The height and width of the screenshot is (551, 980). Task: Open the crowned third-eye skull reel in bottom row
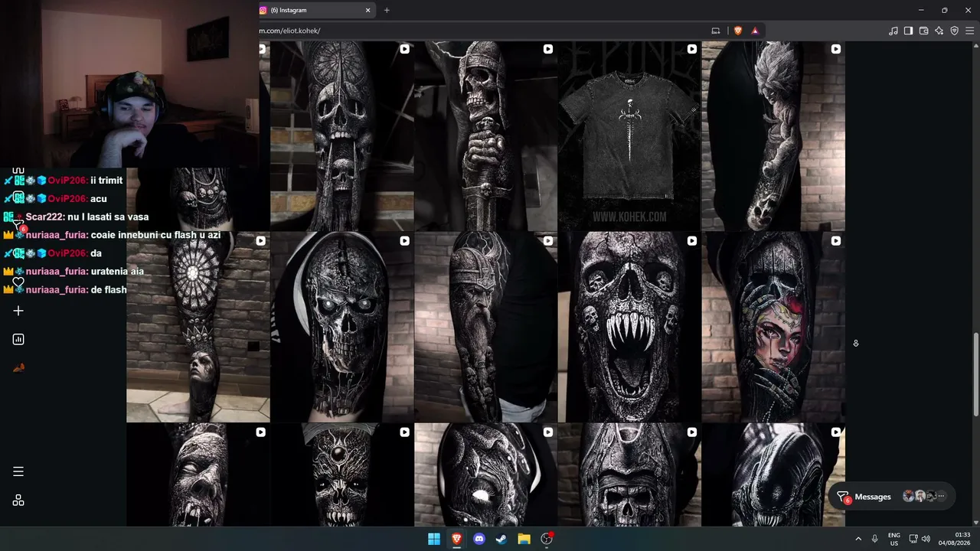pos(342,475)
